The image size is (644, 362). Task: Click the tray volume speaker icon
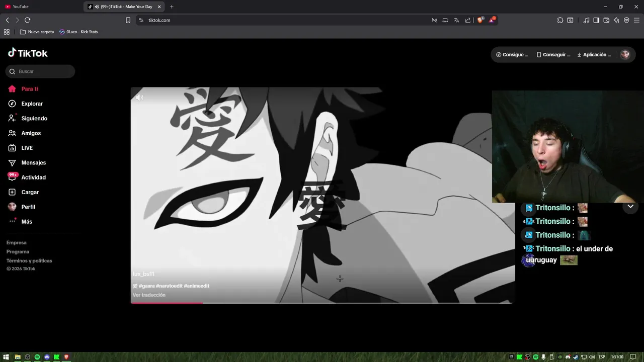pos(592,357)
